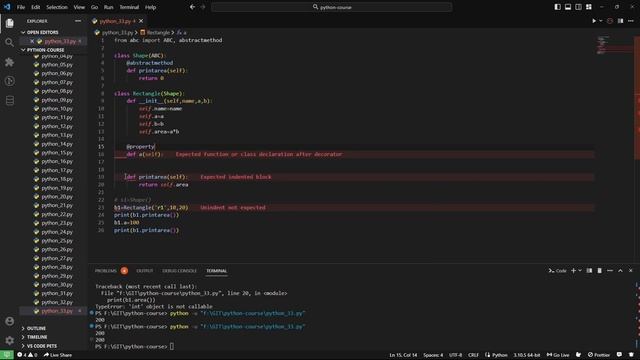This screenshot has width=640, height=360.
Task: Run Python file with play button
Action: [x=594, y=21]
